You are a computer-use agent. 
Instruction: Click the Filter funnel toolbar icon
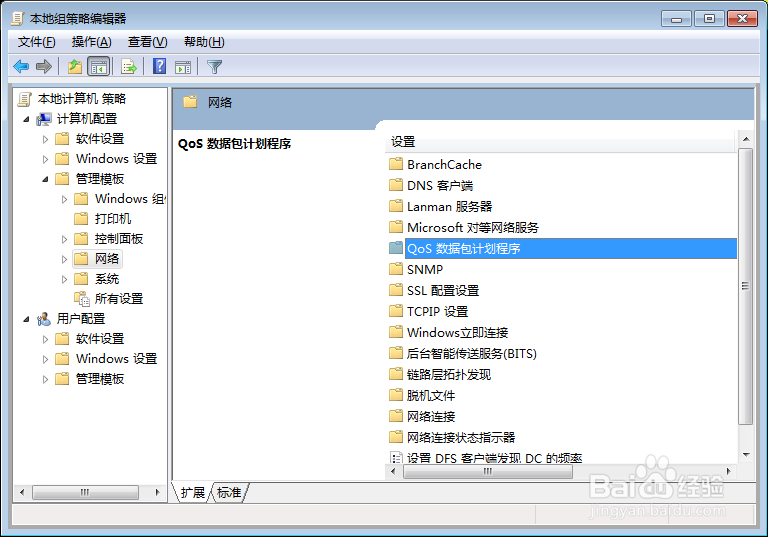214,67
